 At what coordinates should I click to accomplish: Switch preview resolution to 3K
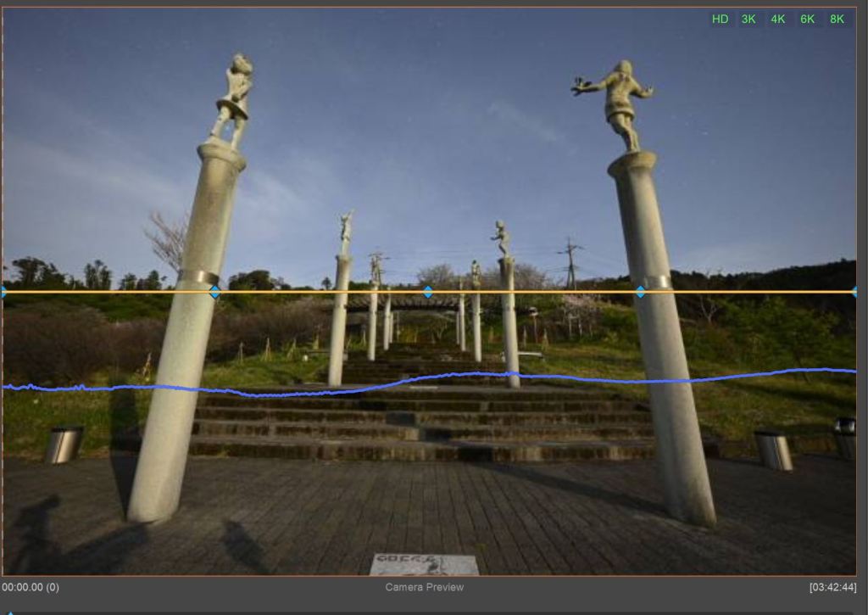[748, 19]
